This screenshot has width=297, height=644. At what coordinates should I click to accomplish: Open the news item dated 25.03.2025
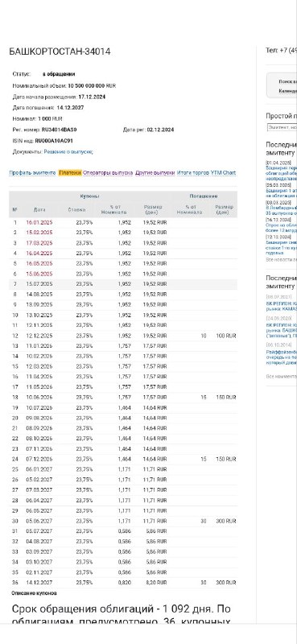coord(282,193)
